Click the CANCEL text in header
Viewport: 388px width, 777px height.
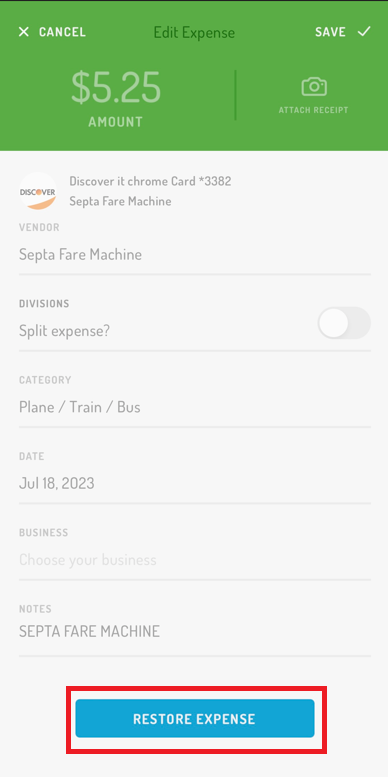click(x=62, y=32)
